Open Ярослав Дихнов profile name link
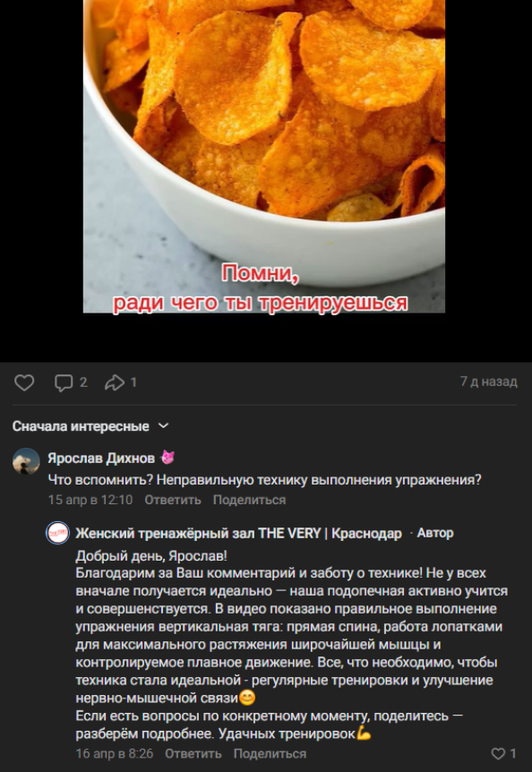This screenshot has height=772, width=532. click(101, 459)
